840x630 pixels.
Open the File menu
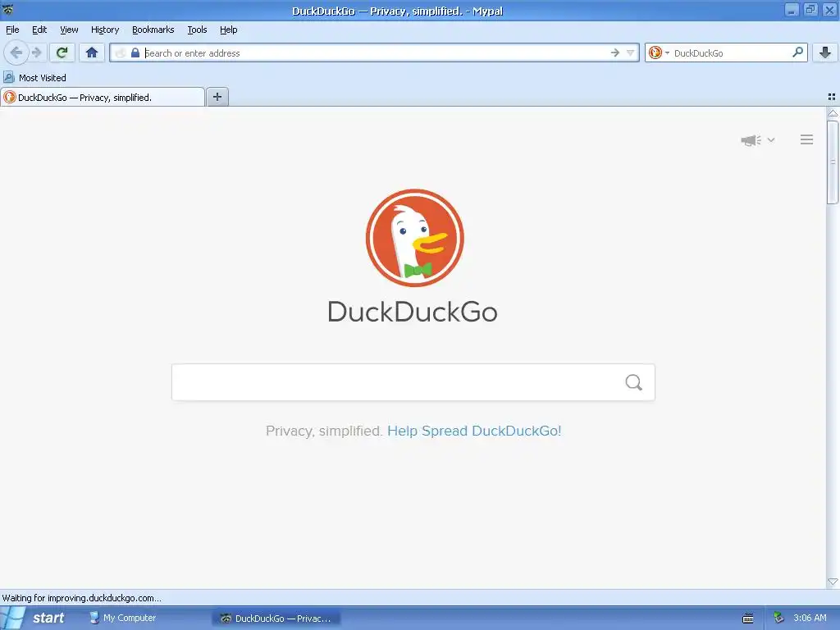[x=12, y=30]
